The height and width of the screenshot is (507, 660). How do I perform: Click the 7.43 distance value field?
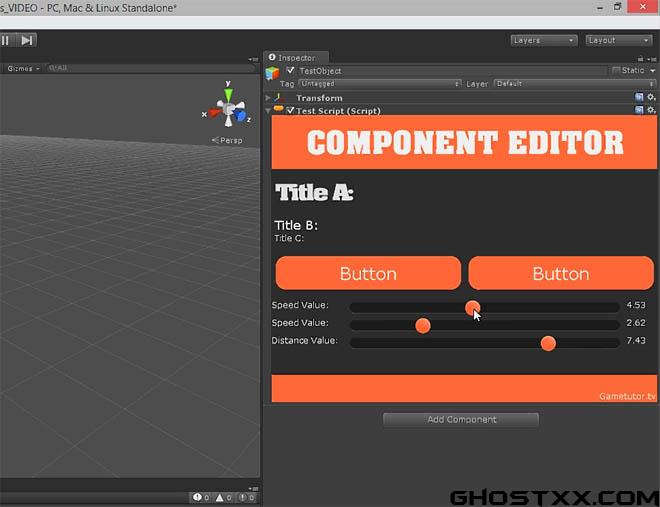[636, 340]
